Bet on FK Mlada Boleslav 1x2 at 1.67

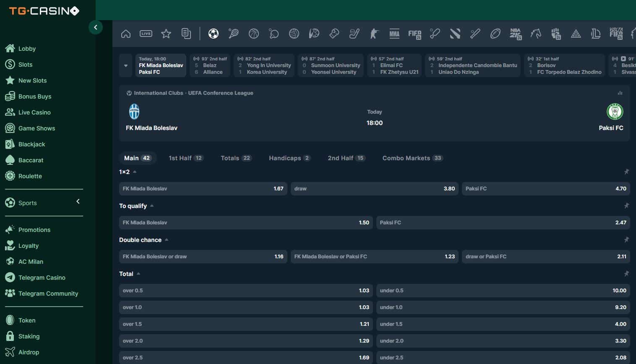coord(203,189)
